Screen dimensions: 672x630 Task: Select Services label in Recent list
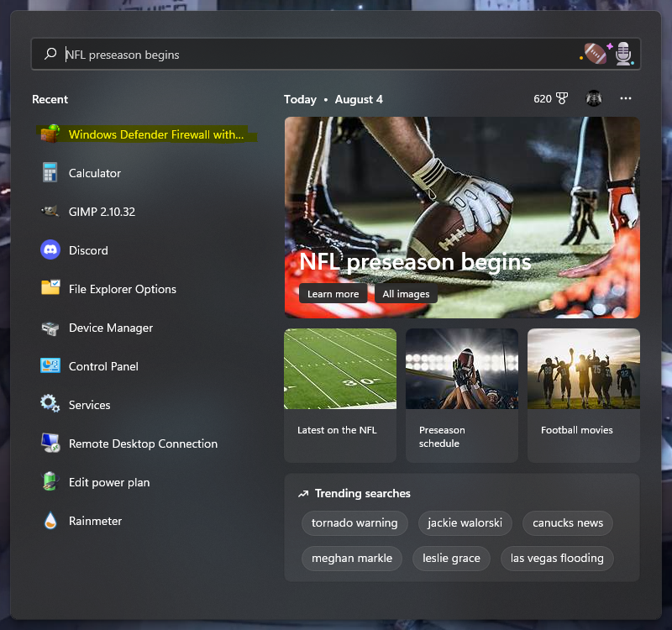[90, 405]
